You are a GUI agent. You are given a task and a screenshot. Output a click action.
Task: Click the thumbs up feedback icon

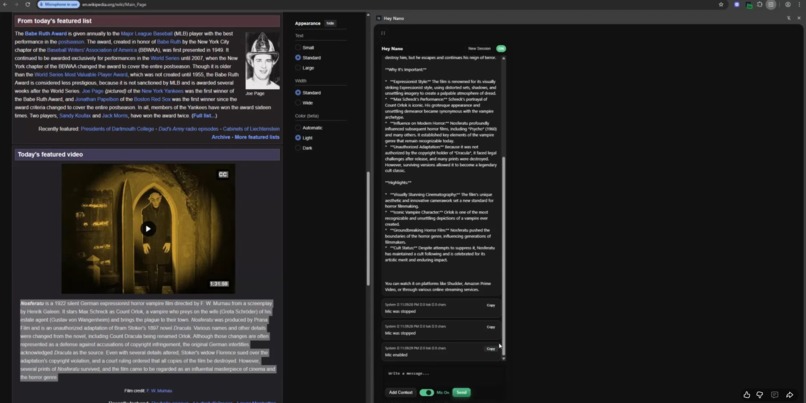click(x=747, y=395)
